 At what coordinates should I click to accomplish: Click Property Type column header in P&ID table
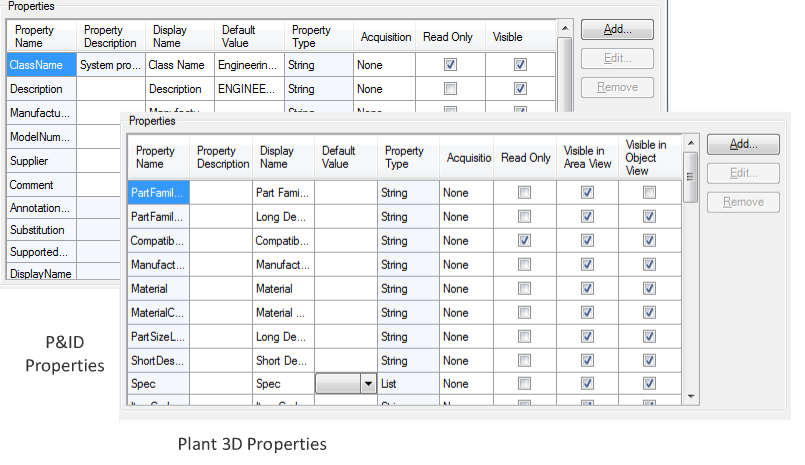click(319, 36)
